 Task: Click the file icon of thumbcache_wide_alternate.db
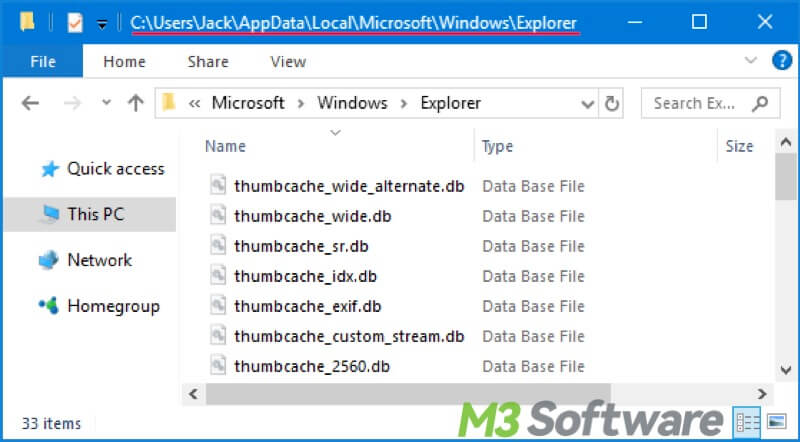click(218, 185)
